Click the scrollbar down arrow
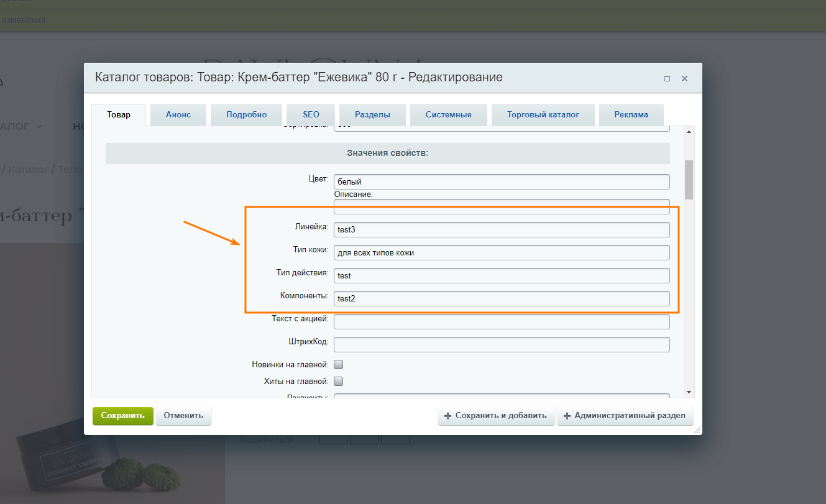Image resolution: width=826 pixels, height=504 pixels. 689,392
